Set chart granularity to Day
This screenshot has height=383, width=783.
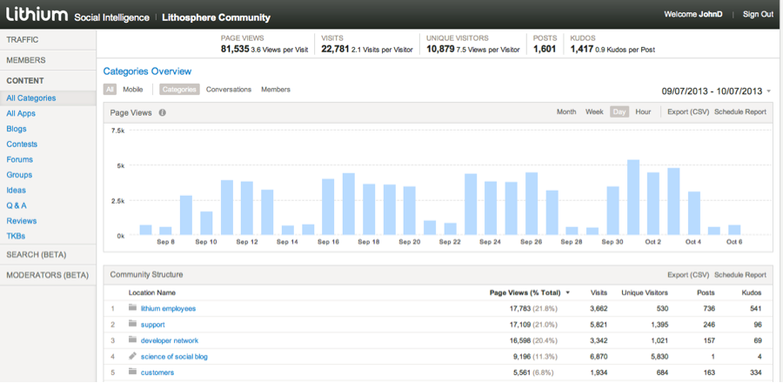click(619, 112)
